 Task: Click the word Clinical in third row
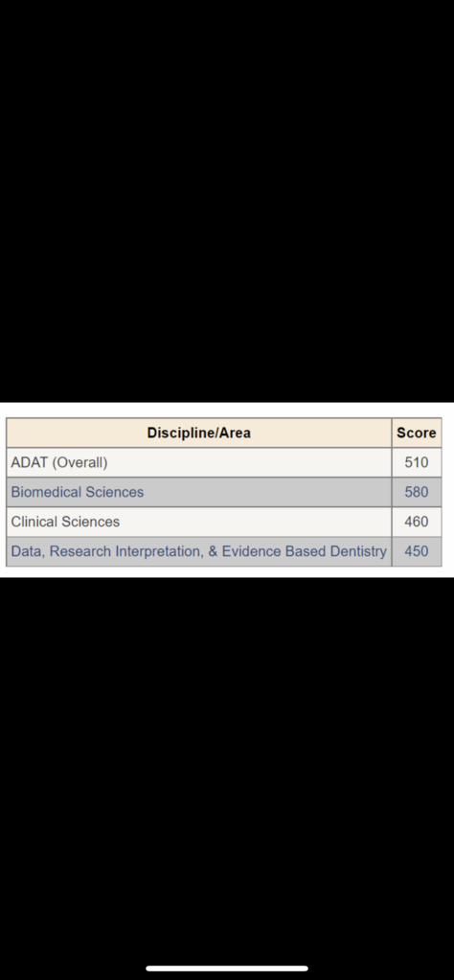click(x=34, y=522)
